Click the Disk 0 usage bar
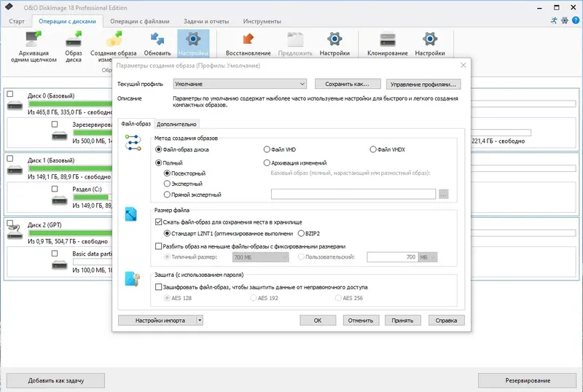The height and width of the screenshot is (392, 583). (70, 103)
